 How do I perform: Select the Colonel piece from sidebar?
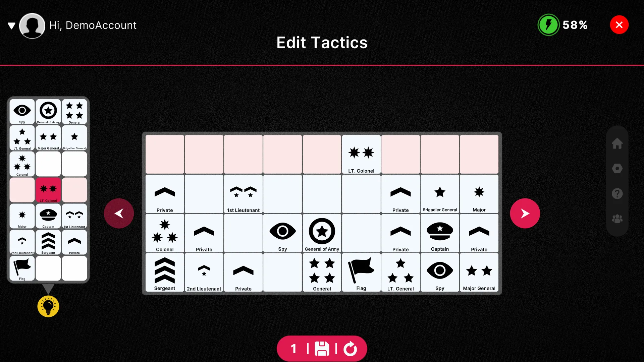pyautogui.click(x=22, y=164)
